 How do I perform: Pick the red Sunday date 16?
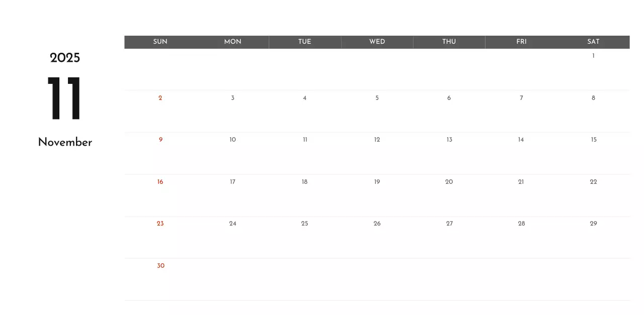point(160,182)
